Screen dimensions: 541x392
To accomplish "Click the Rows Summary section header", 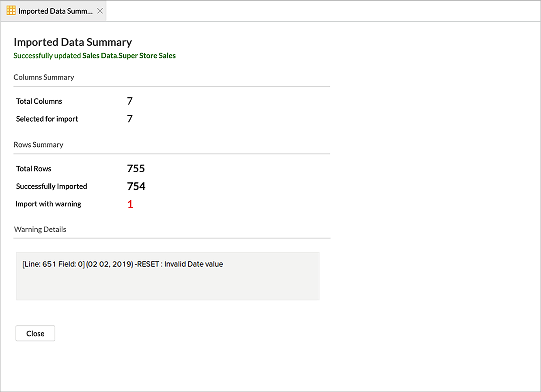I will [39, 145].
